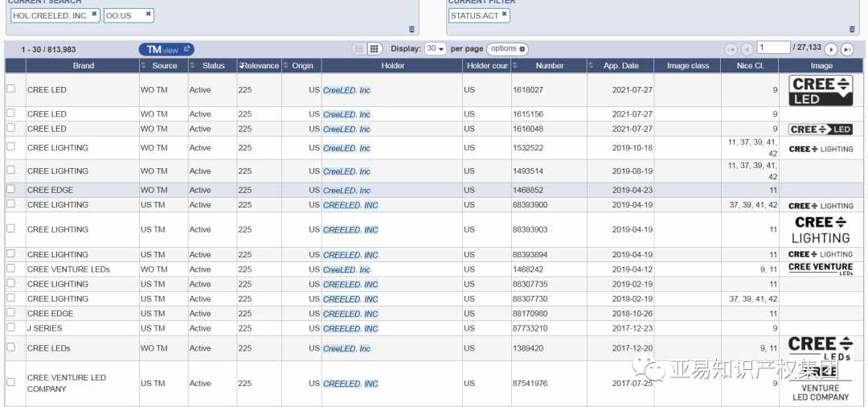View VENTURE LED COMPANY logo thumbnail
The height and width of the screenshot is (407, 868).
coord(821,384)
